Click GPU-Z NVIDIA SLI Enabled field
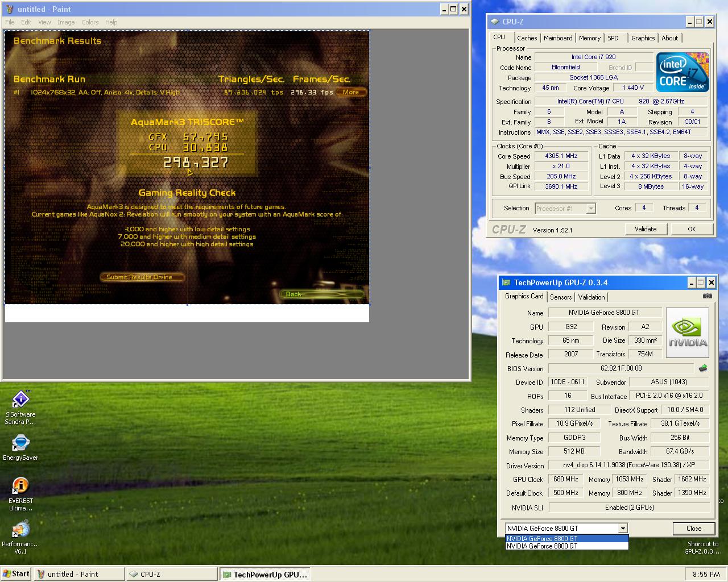 coord(629,507)
